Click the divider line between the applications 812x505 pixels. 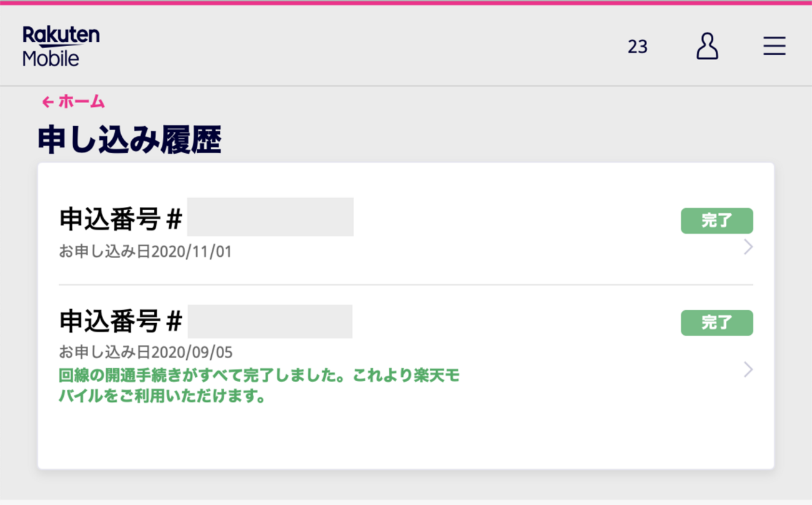pyautogui.click(x=406, y=285)
